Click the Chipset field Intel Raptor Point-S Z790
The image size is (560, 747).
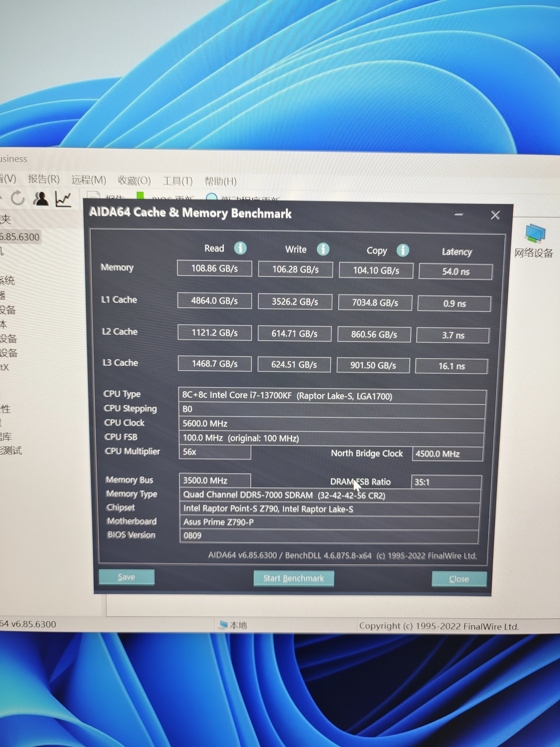[329, 509]
